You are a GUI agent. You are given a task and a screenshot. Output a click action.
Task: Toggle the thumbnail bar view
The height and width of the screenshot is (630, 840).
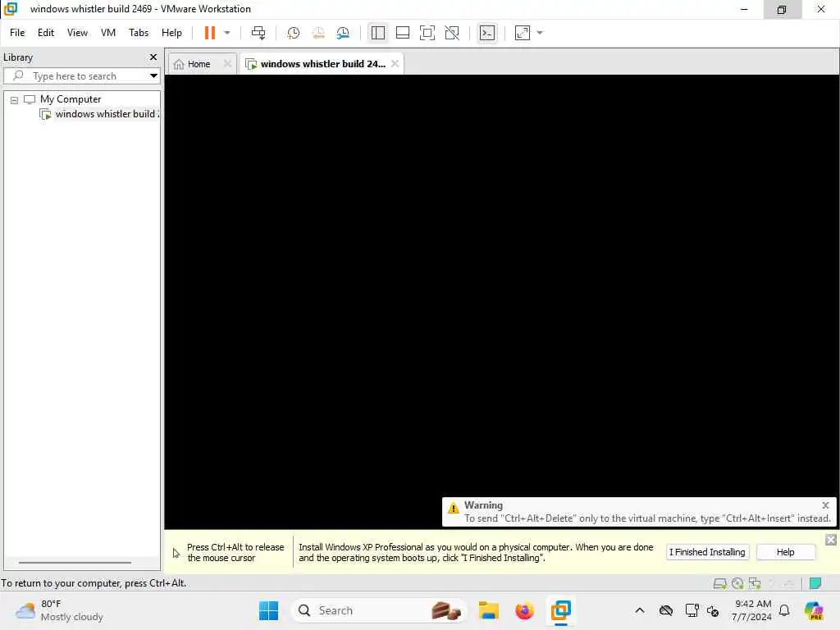click(402, 33)
